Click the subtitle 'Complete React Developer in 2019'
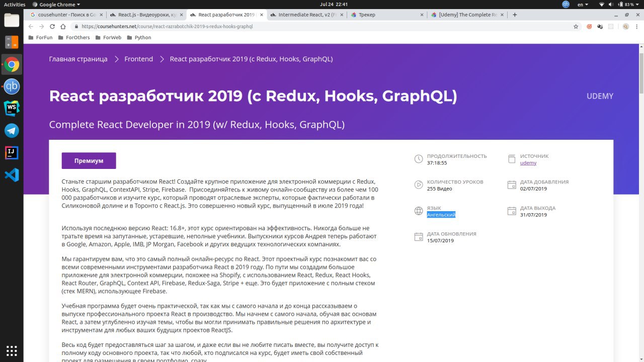This screenshot has width=644, height=362. pyautogui.click(x=197, y=125)
